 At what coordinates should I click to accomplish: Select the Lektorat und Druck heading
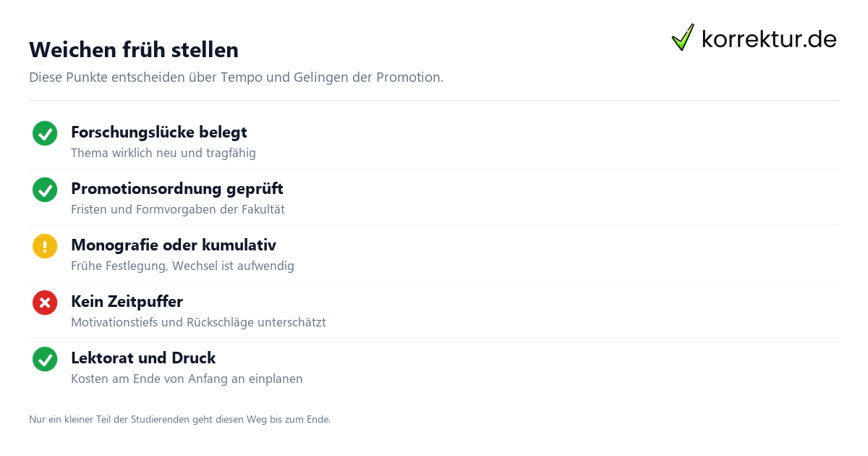click(143, 358)
